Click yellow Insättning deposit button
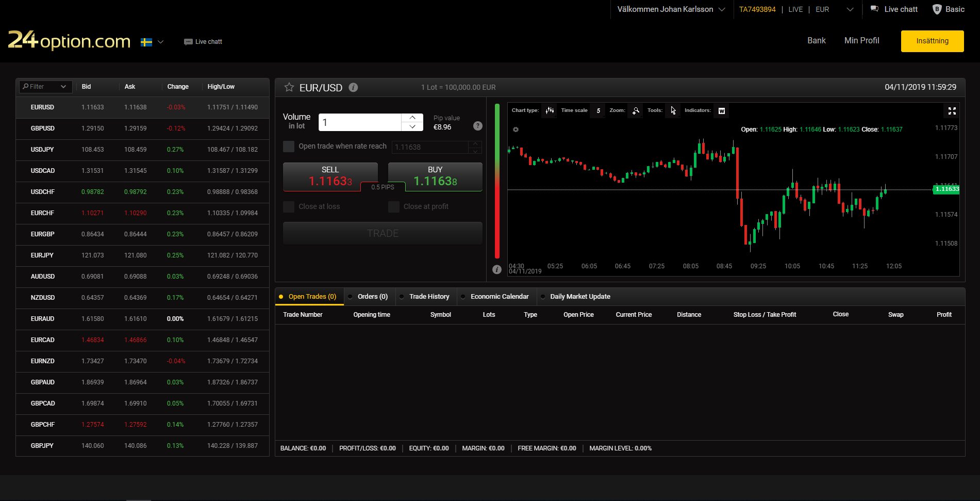Viewport: 980px width, 501px height. click(932, 41)
